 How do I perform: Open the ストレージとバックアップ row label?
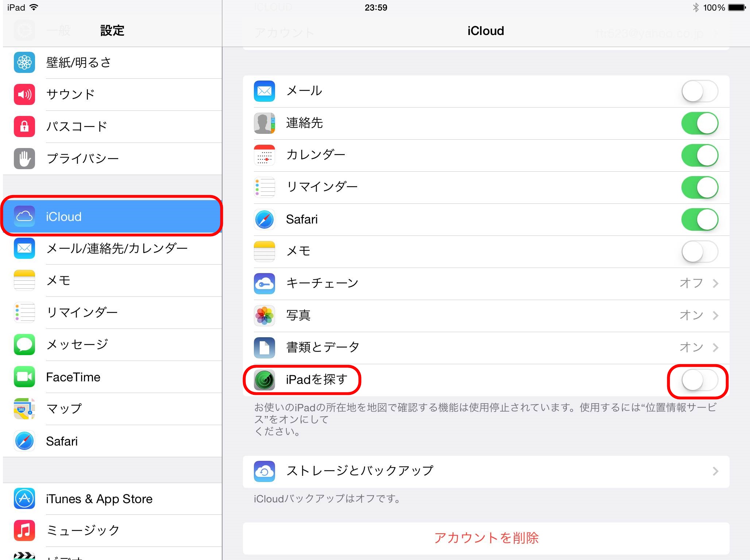coord(360,471)
